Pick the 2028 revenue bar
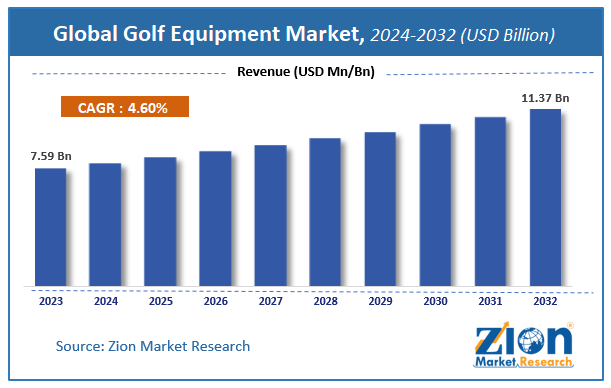The height and width of the screenshot is (388, 611). [325, 212]
